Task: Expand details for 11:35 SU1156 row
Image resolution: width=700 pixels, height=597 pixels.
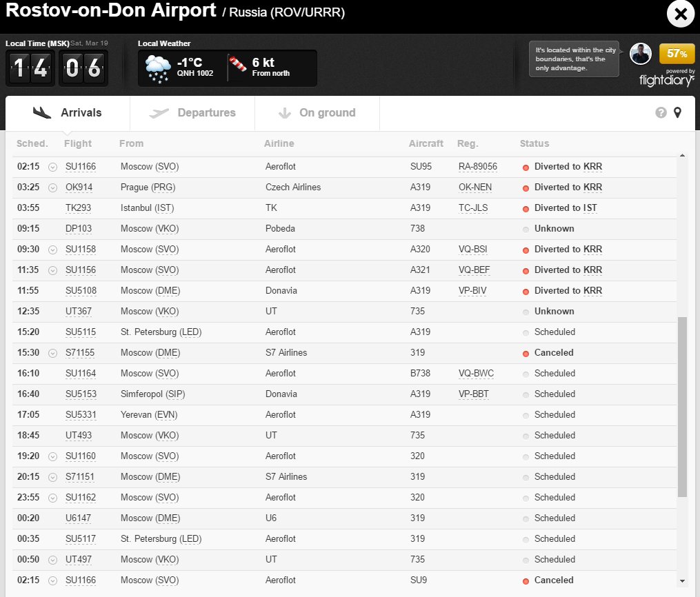Action: (x=52, y=270)
